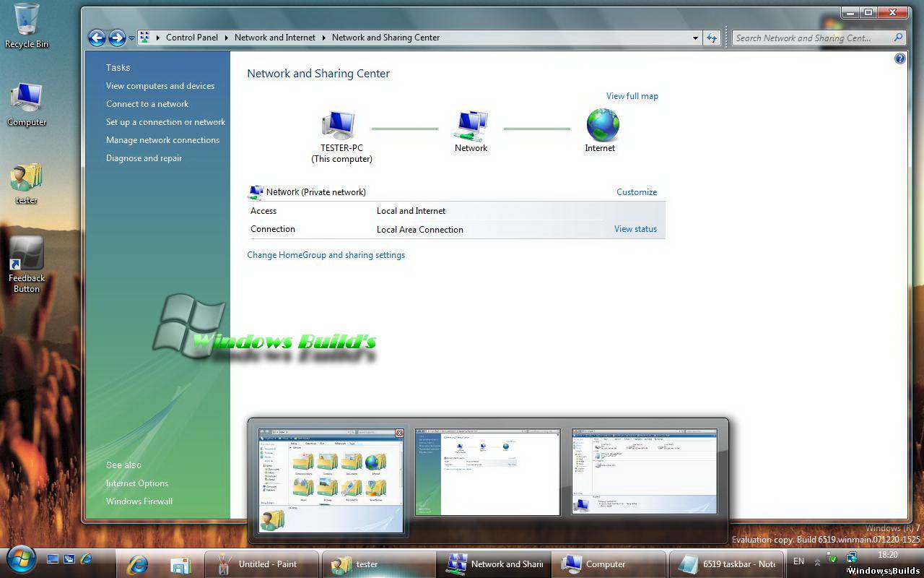The image size is (924, 578).
Task: Refresh the Network and Sharing Center page
Action: [x=712, y=38]
